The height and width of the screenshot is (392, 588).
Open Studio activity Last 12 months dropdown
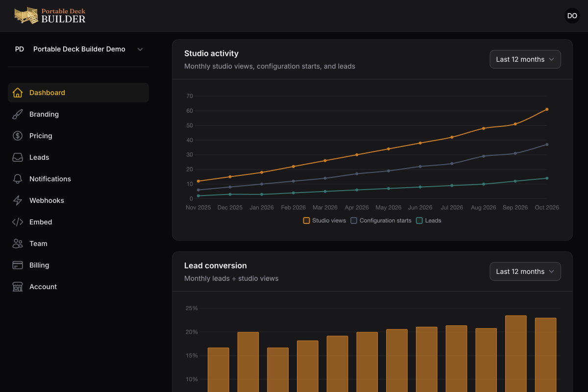[525, 59]
